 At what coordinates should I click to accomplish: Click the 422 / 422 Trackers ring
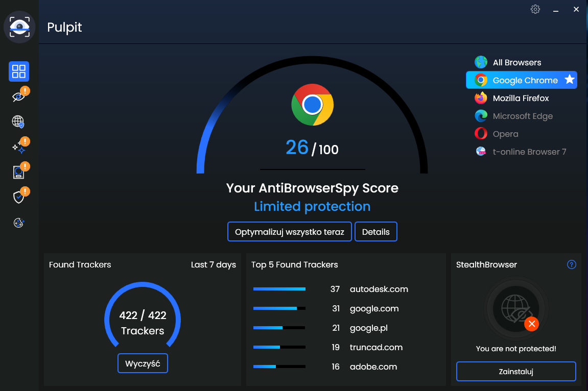pyautogui.click(x=143, y=315)
